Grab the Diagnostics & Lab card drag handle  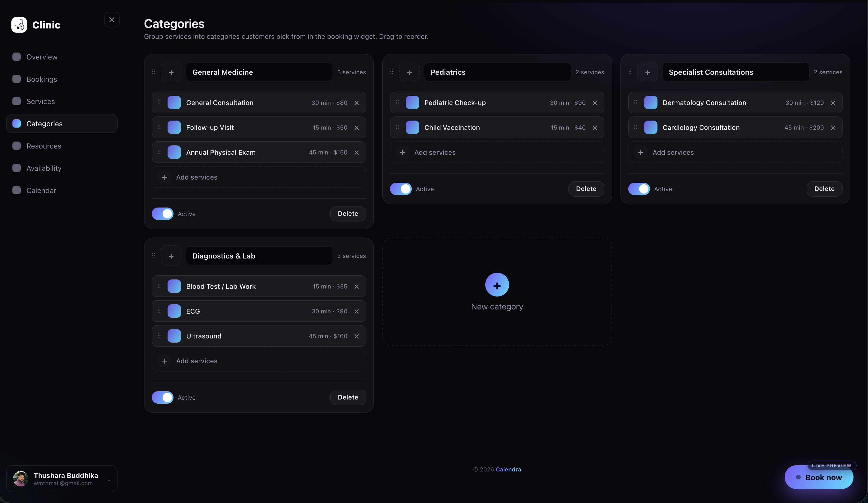(153, 255)
